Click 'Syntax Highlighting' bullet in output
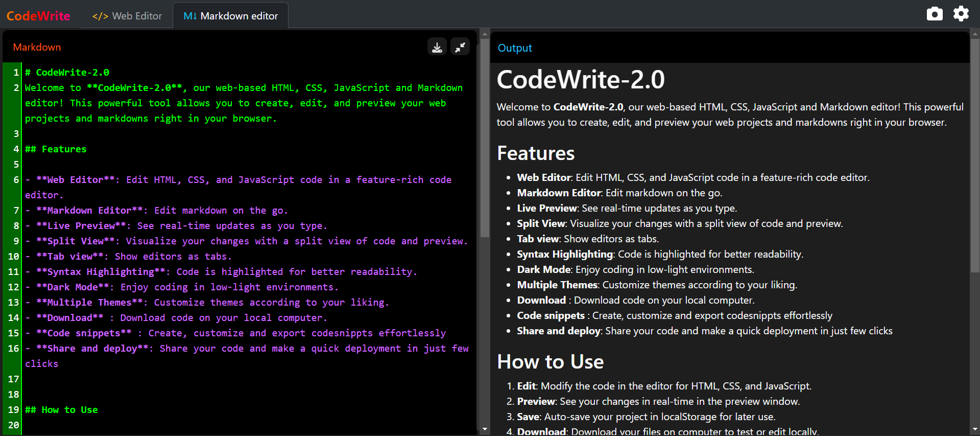Viewport: 980px width, 436px height. coord(660,254)
